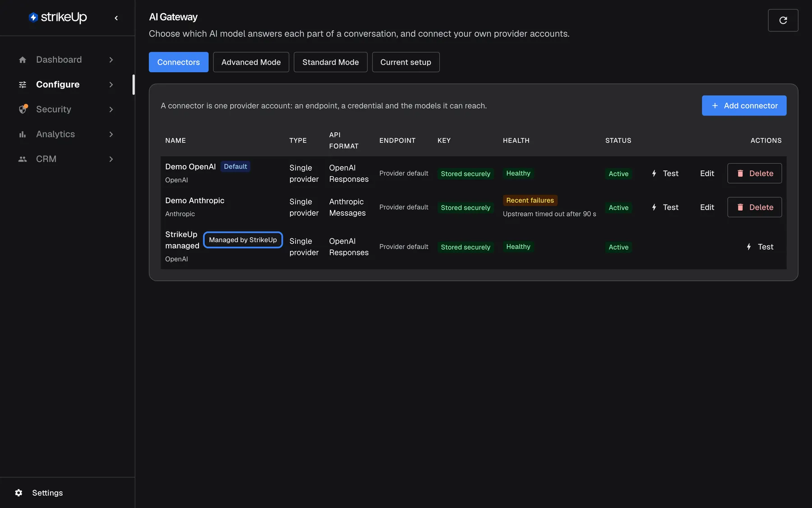
Task: Click the NAME column header
Action: tap(175, 140)
